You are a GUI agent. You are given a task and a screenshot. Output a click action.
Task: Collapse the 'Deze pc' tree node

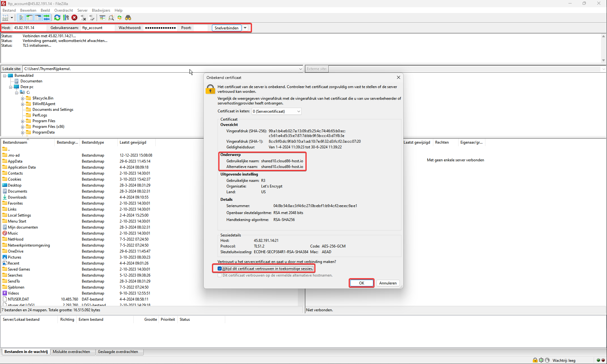pyautogui.click(x=11, y=87)
